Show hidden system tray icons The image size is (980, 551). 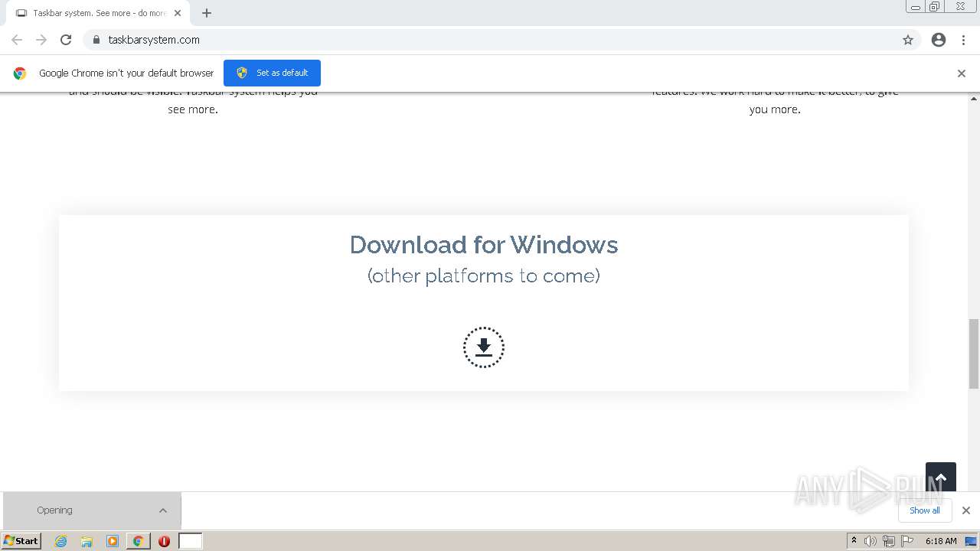tap(854, 541)
